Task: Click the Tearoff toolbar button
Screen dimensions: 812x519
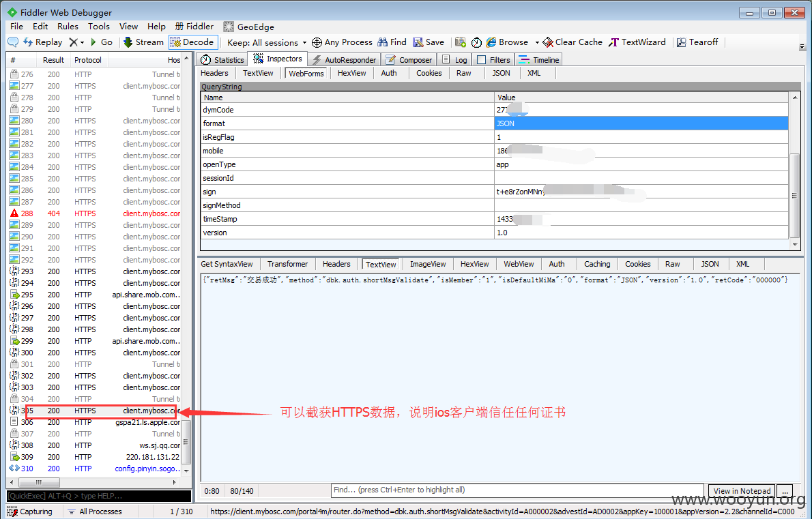Action: [x=697, y=42]
